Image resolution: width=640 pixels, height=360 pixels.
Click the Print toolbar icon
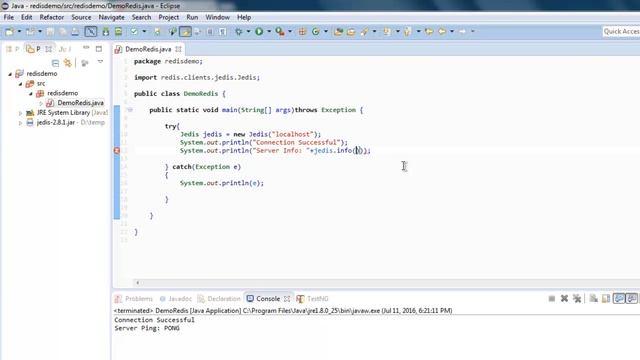(75, 31)
